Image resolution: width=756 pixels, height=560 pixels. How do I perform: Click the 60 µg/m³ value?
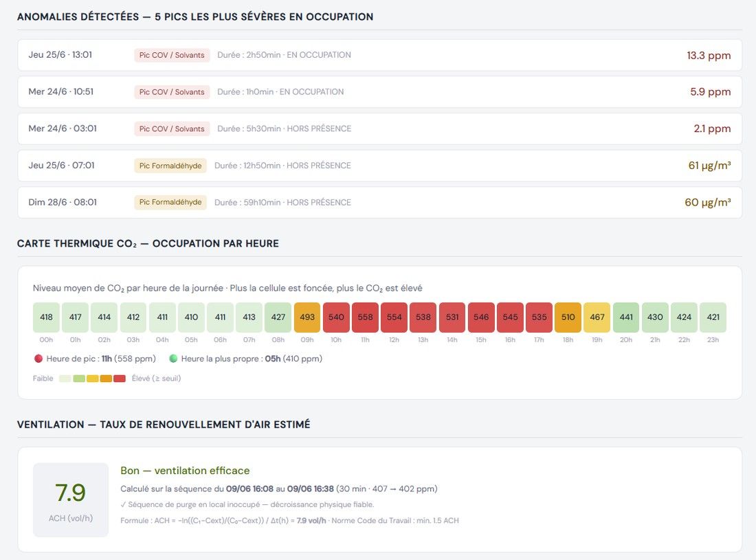pyautogui.click(x=707, y=203)
